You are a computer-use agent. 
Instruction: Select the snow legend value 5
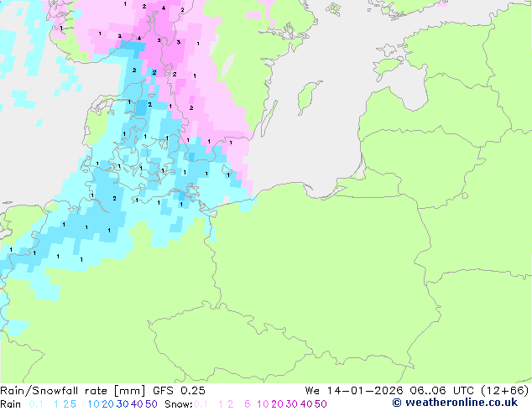coord(248,404)
